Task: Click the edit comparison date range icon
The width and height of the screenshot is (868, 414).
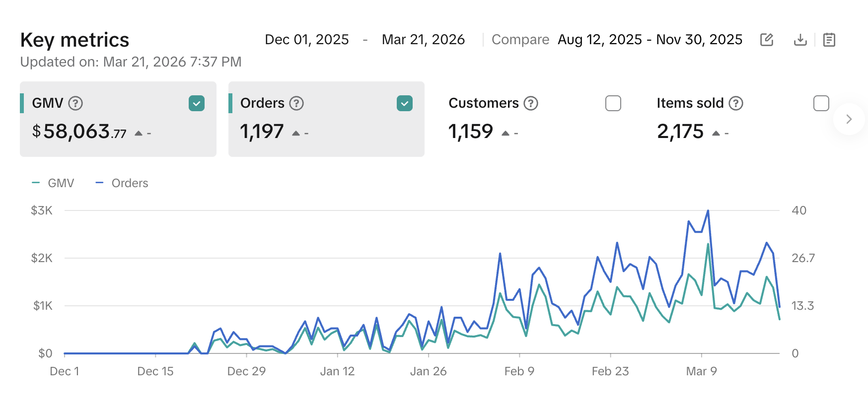Action: (767, 40)
